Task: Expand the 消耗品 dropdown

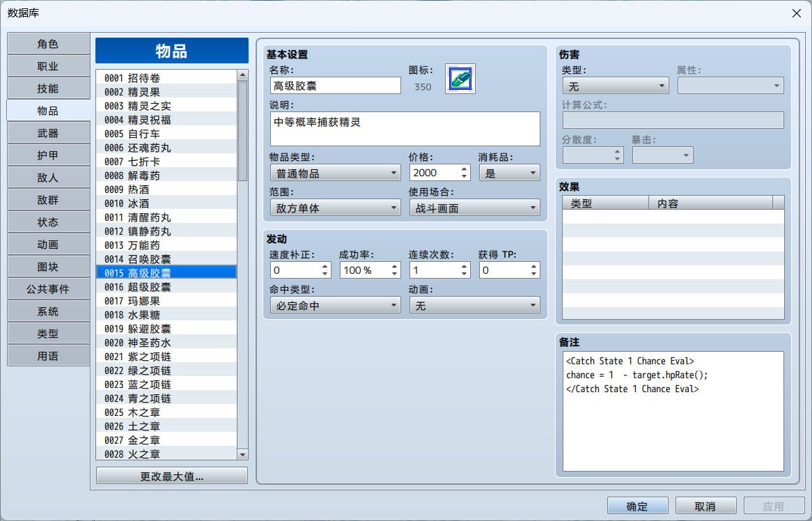Action: point(510,173)
